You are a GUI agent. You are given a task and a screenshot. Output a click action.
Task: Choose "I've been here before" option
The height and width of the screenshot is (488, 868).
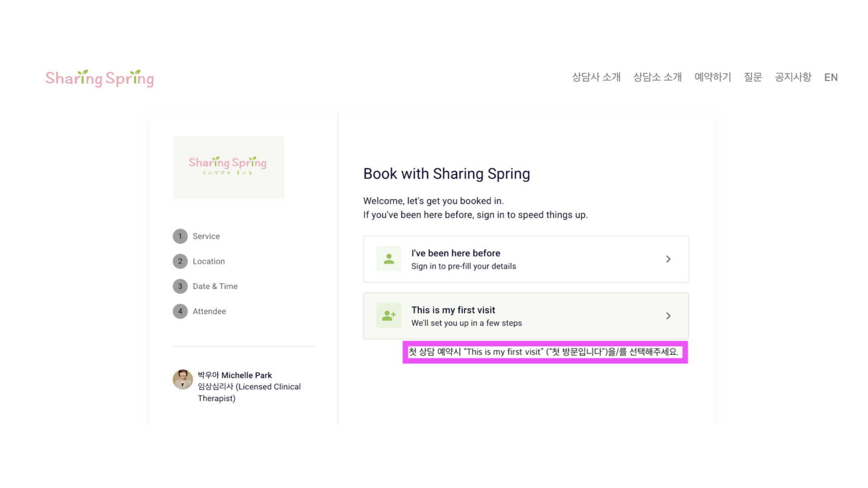click(526, 259)
